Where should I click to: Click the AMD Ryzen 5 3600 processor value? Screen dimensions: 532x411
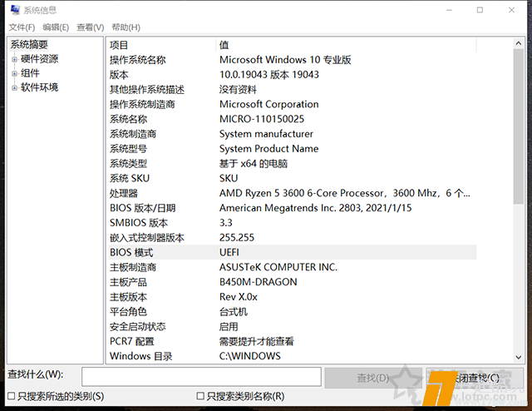coord(345,193)
